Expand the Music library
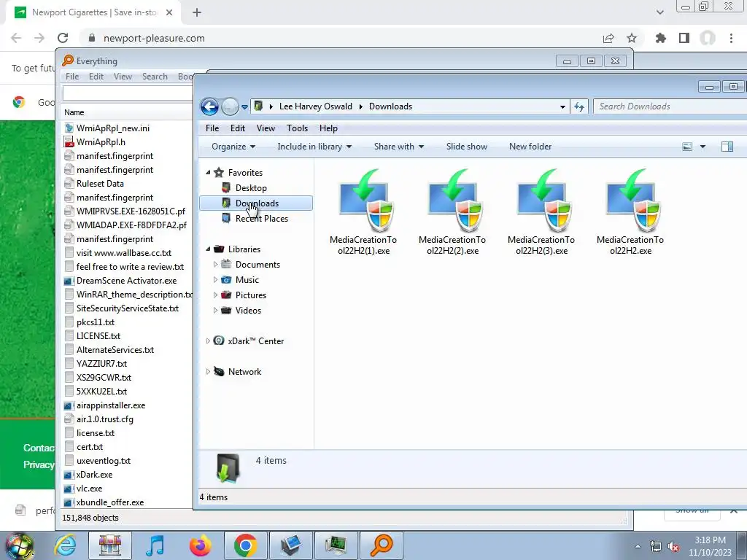747x560 pixels. click(215, 279)
